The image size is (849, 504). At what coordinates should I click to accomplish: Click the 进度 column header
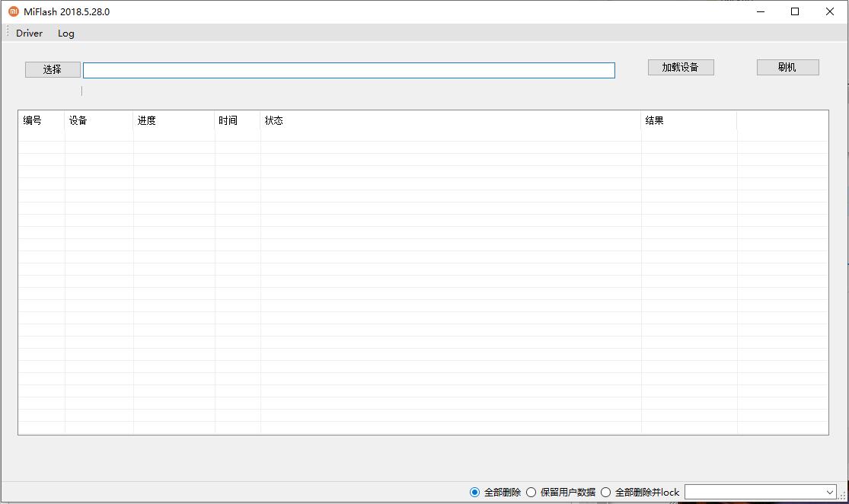(x=174, y=120)
